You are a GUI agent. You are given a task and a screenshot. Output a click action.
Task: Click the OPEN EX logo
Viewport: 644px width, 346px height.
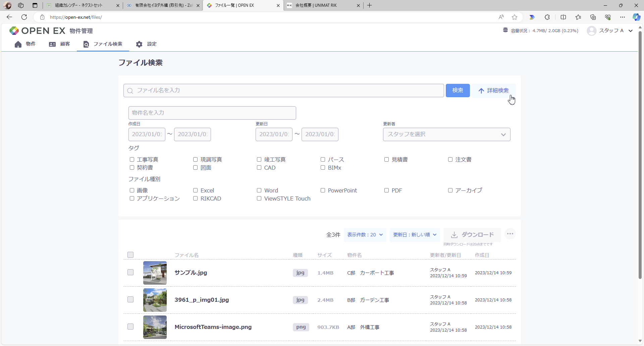[37, 31]
